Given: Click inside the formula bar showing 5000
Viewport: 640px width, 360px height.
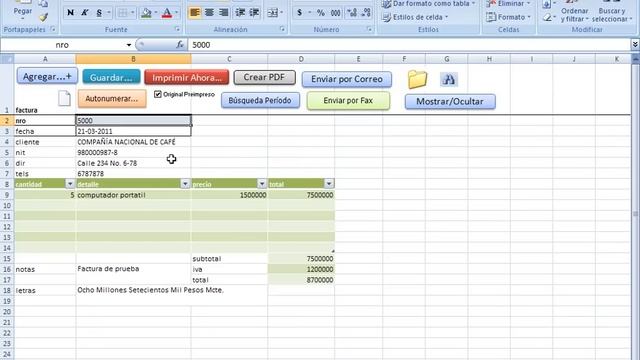Looking at the screenshot, I should point(408,44).
